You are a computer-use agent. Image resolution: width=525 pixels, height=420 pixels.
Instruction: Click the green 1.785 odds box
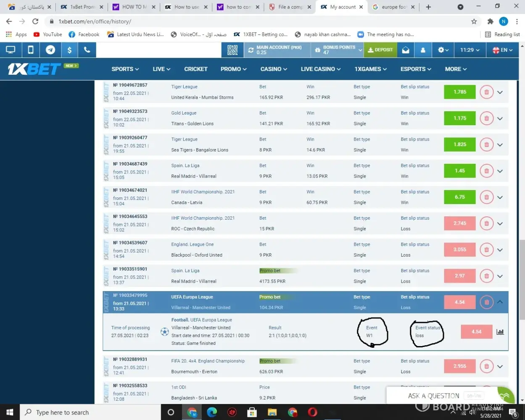tap(460, 92)
